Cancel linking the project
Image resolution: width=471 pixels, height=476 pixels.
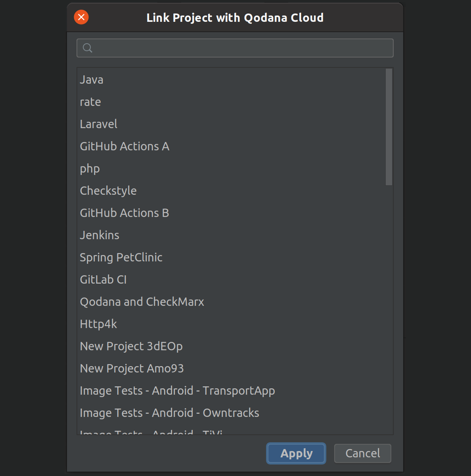click(x=362, y=453)
